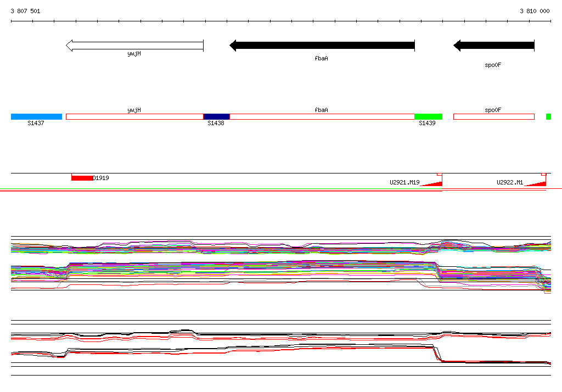Click the D1919 label text
The width and height of the screenshot is (562, 392).
coord(101,178)
